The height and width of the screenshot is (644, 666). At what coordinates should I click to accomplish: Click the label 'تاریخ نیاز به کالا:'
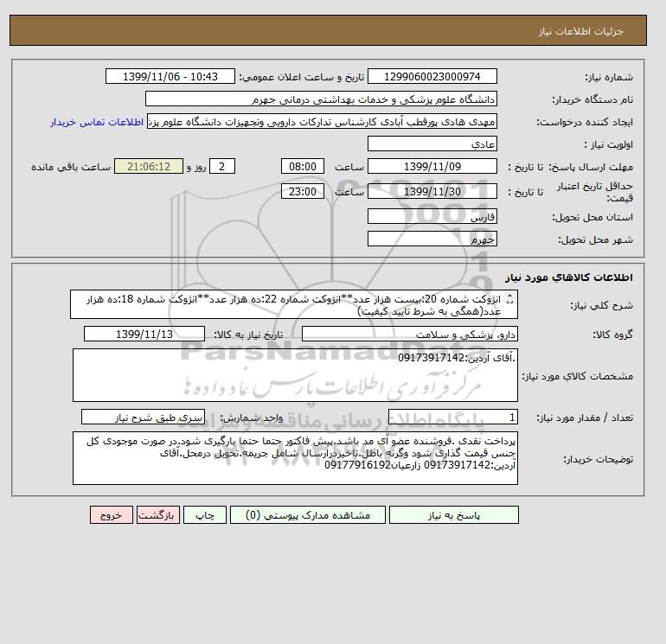point(248,335)
